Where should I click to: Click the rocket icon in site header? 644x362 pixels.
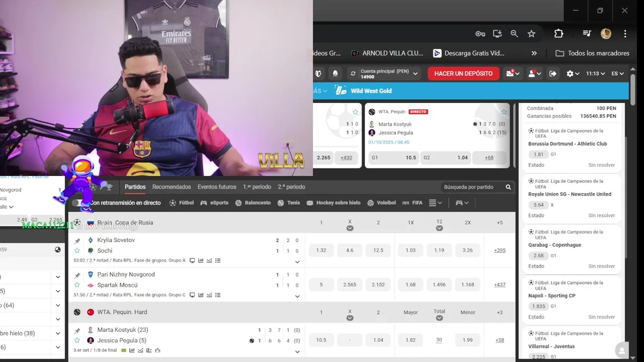pos(335,73)
